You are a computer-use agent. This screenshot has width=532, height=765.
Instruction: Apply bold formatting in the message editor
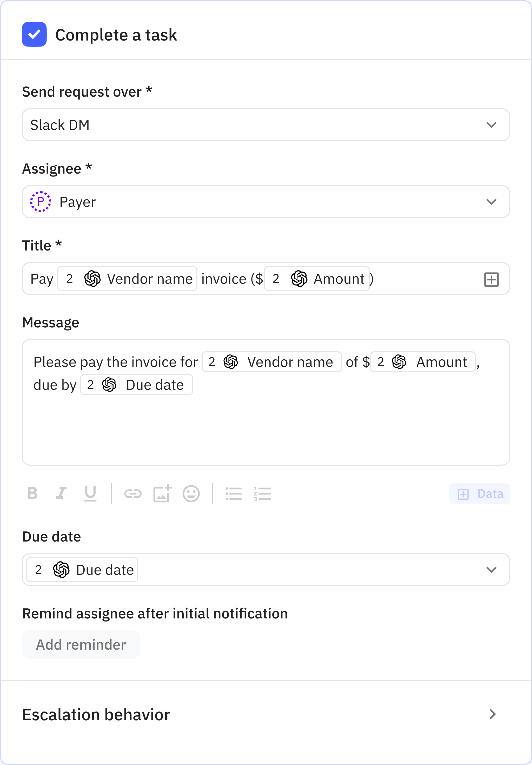(x=32, y=494)
